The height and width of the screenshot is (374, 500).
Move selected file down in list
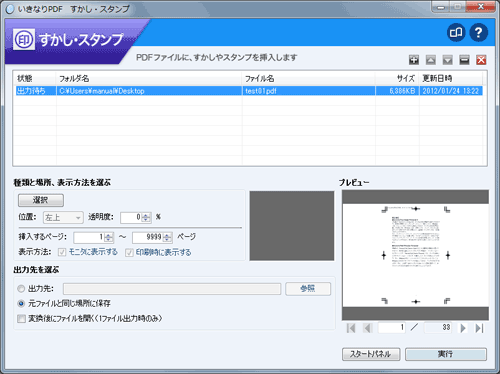click(x=447, y=60)
